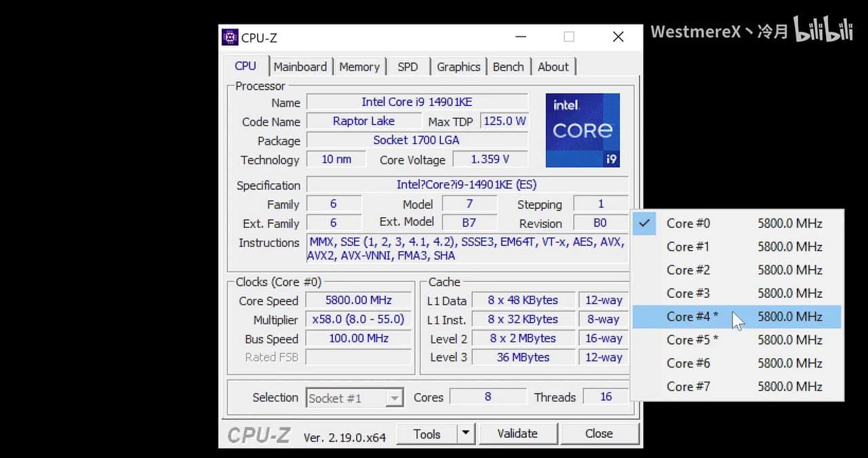868x458 pixels.
Task: Click the Package value Socket 1700 LGA
Action: click(417, 140)
